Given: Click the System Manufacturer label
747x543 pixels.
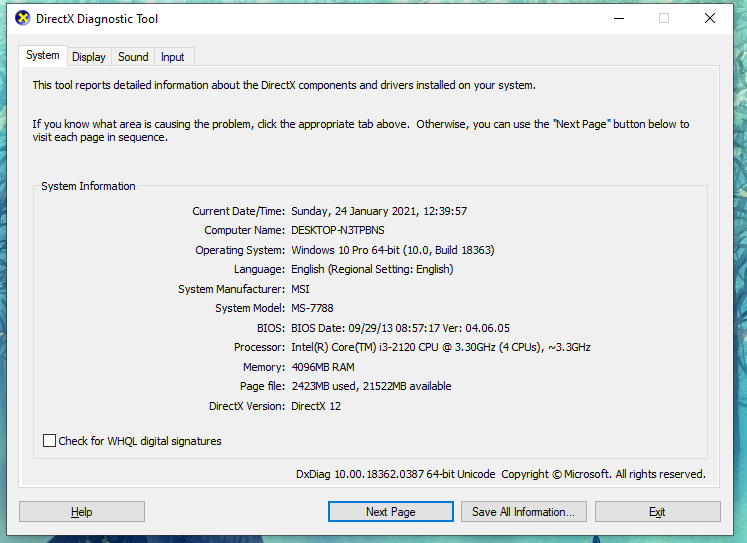Looking at the screenshot, I should pos(231,289).
